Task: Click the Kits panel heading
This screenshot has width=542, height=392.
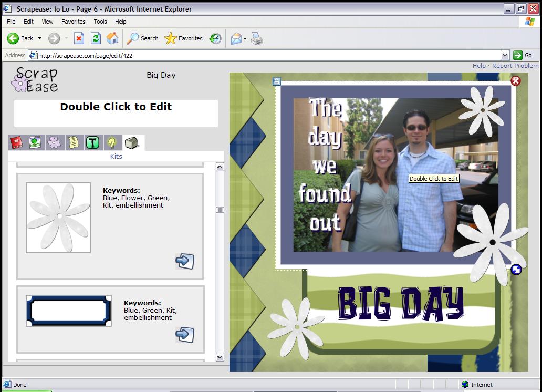Action: (116, 157)
